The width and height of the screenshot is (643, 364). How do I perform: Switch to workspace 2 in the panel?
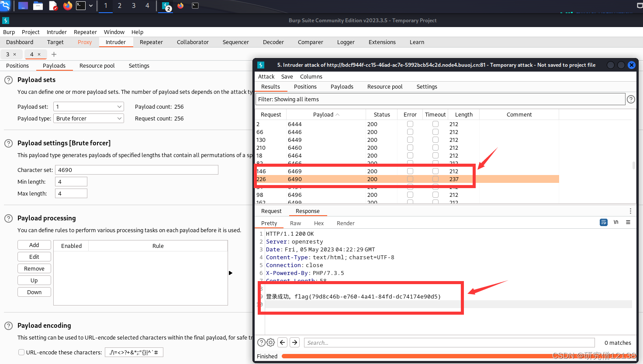tap(120, 6)
